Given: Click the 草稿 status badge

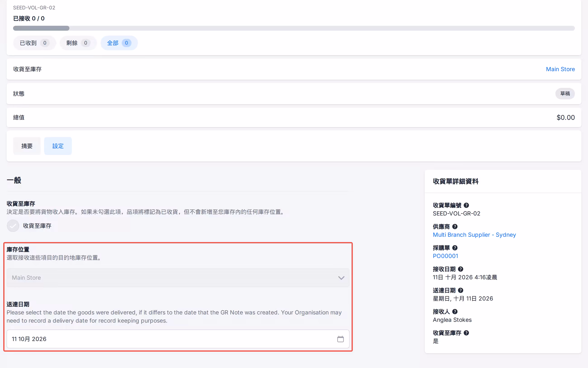Looking at the screenshot, I should pos(565,93).
